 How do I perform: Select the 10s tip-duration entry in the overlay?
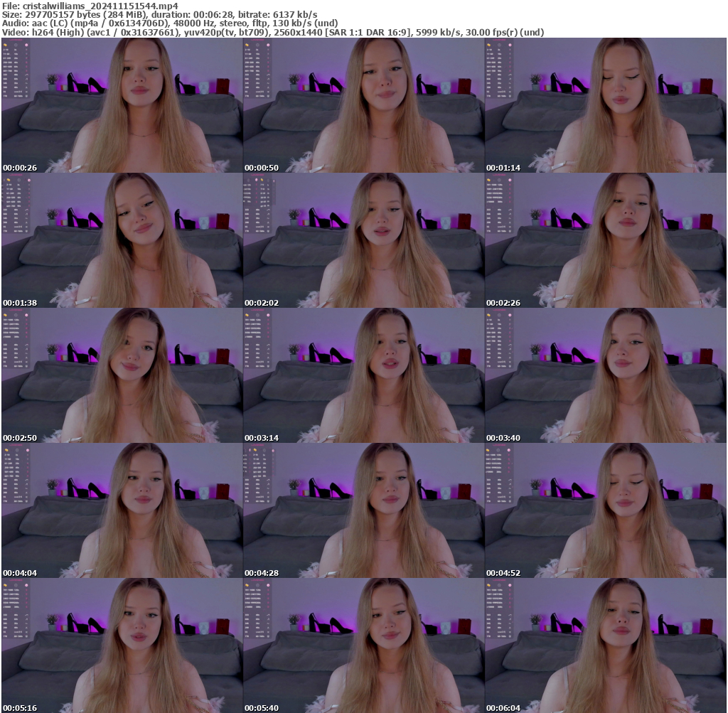pyautogui.click(x=16, y=54)
